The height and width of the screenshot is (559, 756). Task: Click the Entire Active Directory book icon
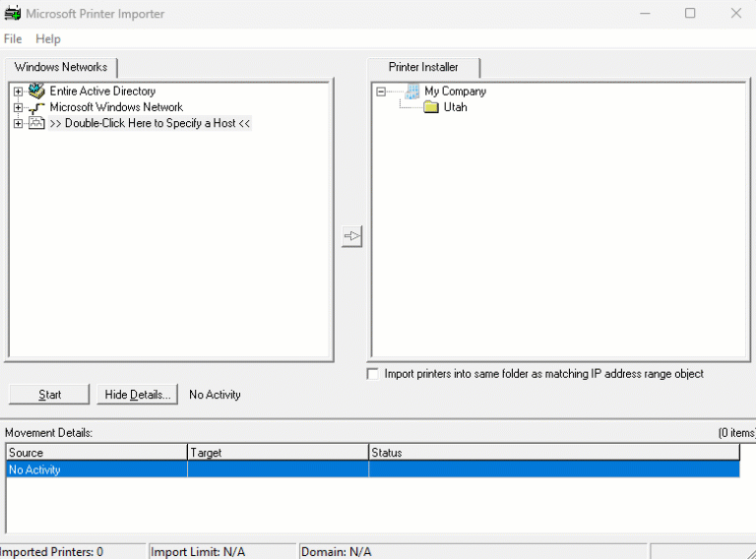click(x=36, y=91)
